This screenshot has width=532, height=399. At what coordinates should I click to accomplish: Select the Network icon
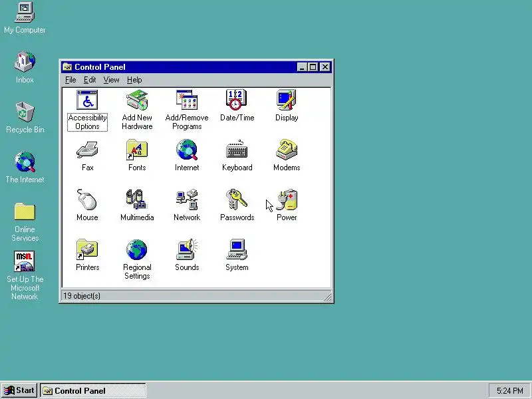(x=187, y=199)
